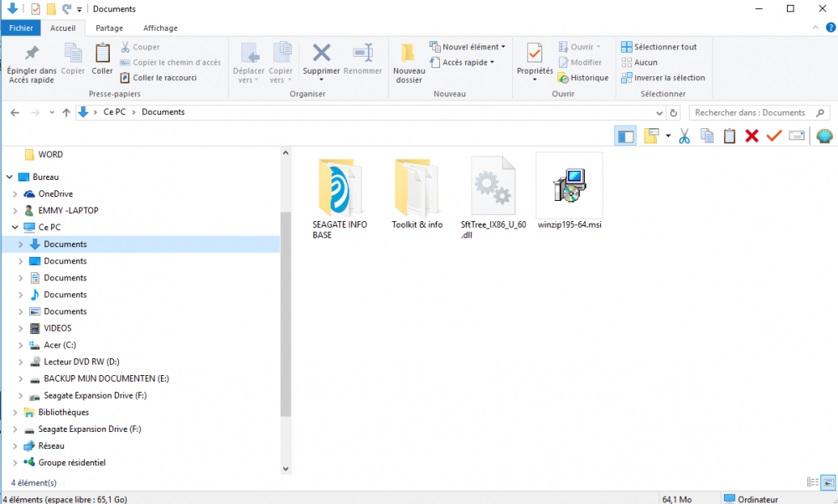Select the Toolkit & info folder
Screen dimensions: 838x504
(416, 193)
